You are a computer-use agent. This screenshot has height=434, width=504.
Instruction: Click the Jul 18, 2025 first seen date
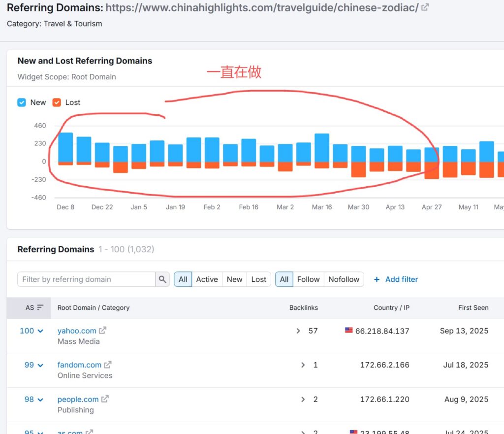(x=466, y=365)
